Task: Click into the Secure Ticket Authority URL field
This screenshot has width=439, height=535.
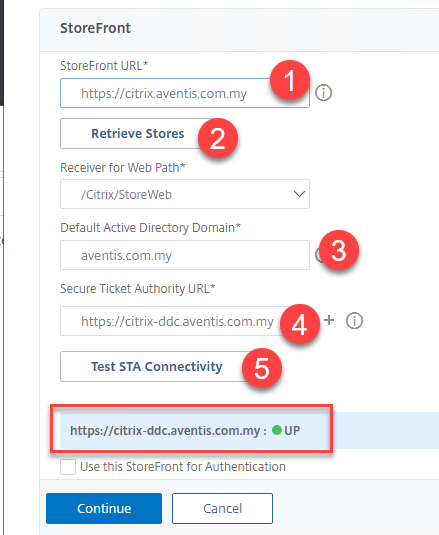Action: pos(174,321)
